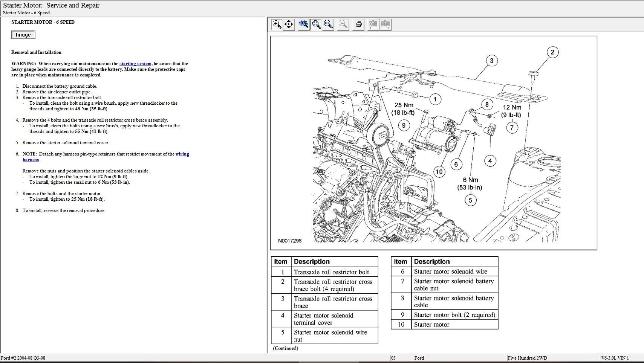
Task: Go to previous image camera icon
Action: (373, 24)
